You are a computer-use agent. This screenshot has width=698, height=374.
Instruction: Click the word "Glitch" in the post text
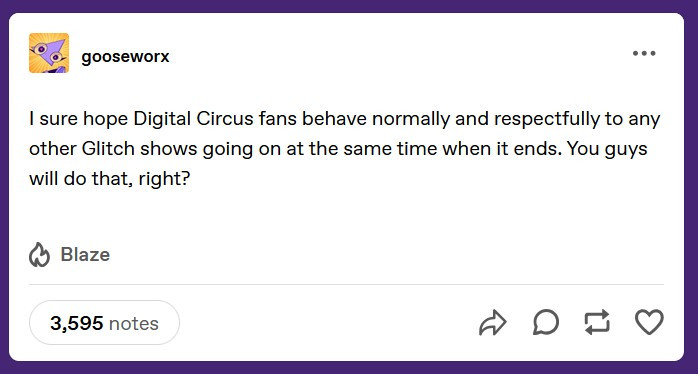[x=108, y=149]
